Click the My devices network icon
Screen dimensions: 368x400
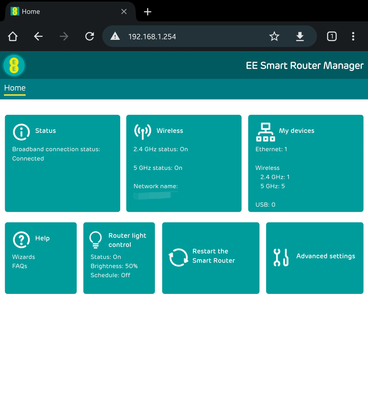(265, 132)
